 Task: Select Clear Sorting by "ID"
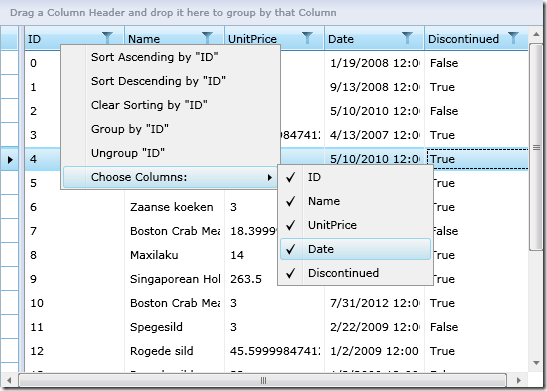tap(170, 105)
